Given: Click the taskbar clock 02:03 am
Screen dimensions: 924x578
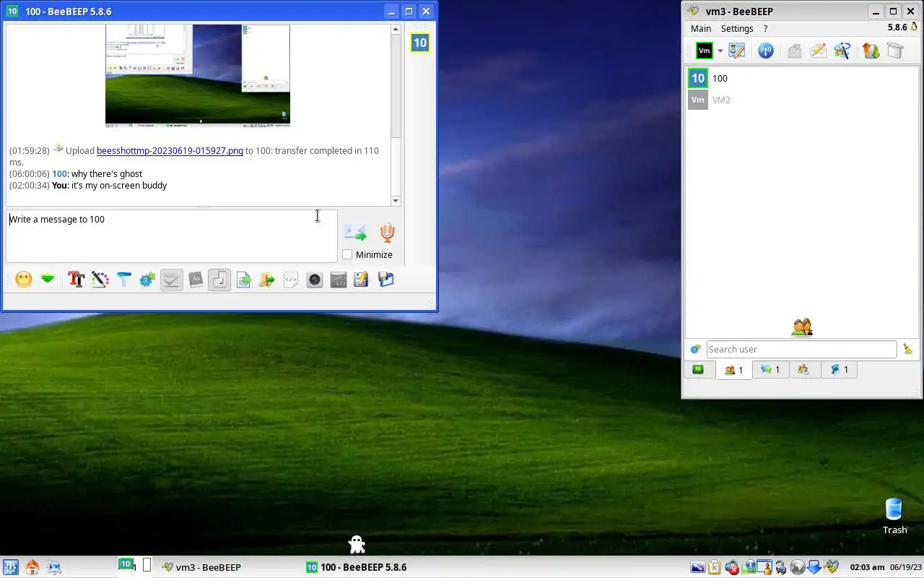Looking at the screenshot, I should click(x=866, y=567).
